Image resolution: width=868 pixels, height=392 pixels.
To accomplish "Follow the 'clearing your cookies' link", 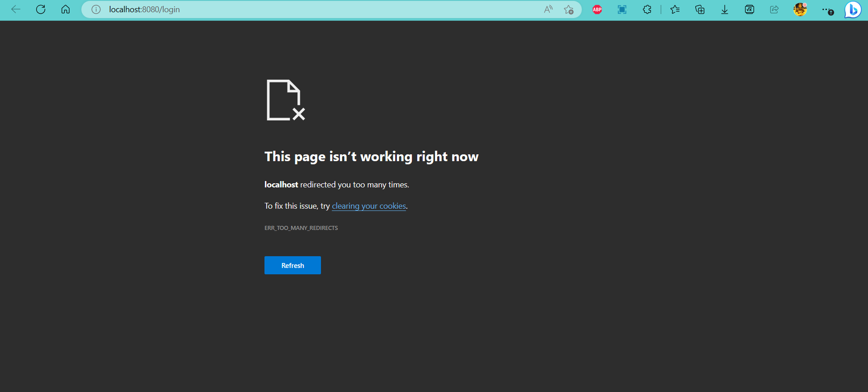I will [369, 206].
